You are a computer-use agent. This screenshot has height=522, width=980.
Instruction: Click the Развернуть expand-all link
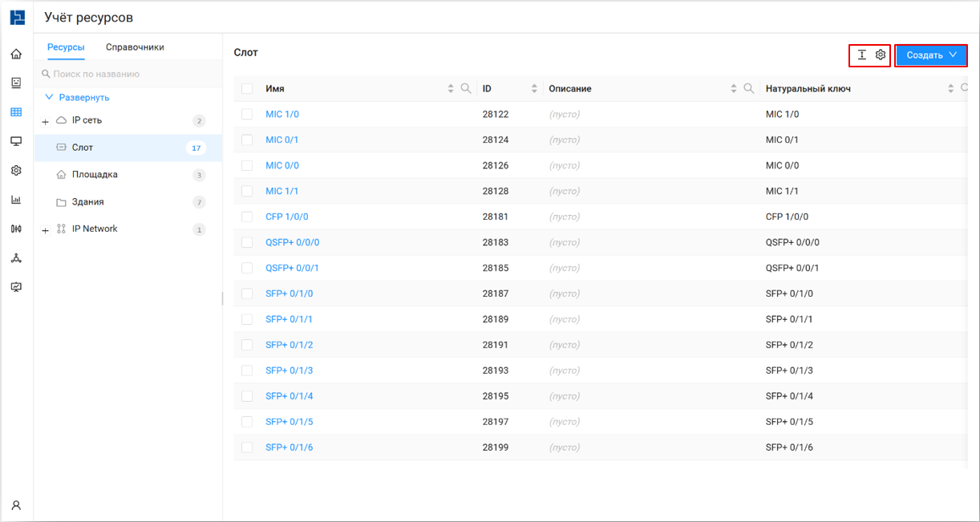pyautogui.click(x=83, y=98)
